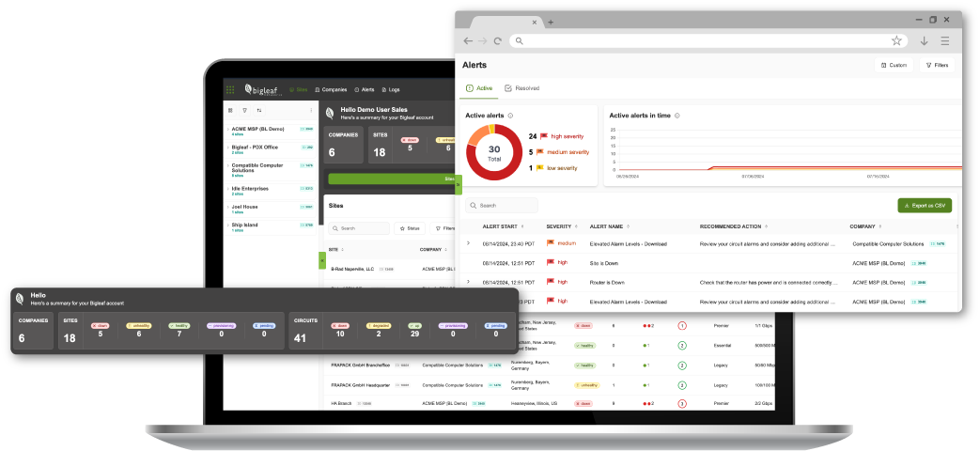Viewport: 980px width, 451px height.
Task: Click the browser download arrow icon
Action: pyautogui.click(x=924, y=41)
